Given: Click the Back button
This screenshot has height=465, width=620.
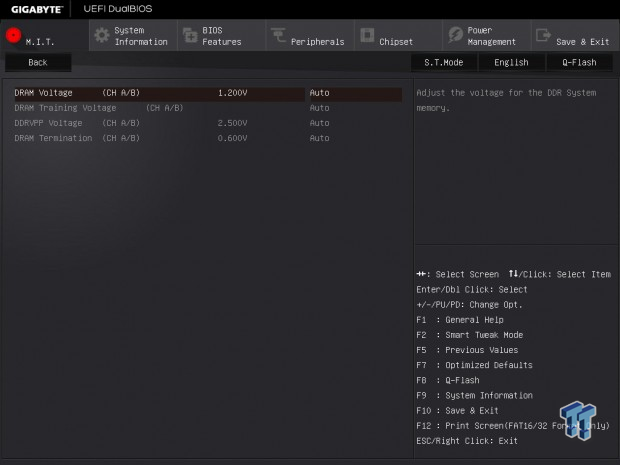Looking at the screenshot, I should tap(38, 62).
